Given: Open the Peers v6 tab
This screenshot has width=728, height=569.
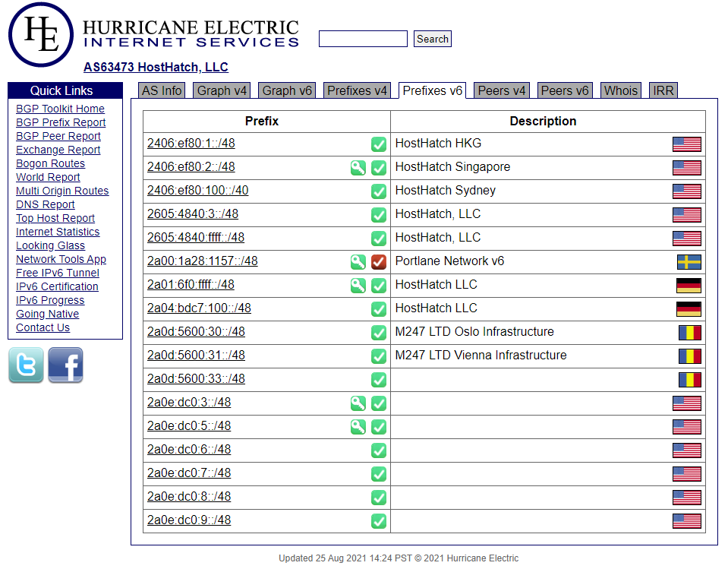Looking at the screenshot, I should click(x=565, y=90).
